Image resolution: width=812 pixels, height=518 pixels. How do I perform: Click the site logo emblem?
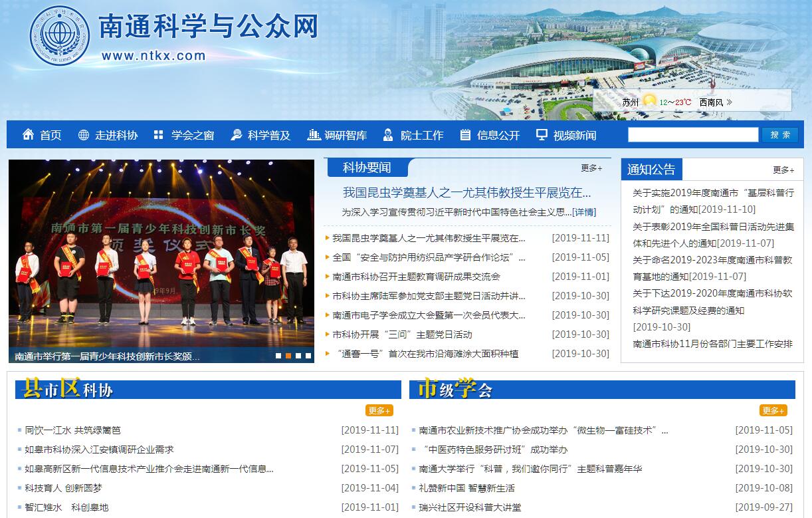coord(59,36)
